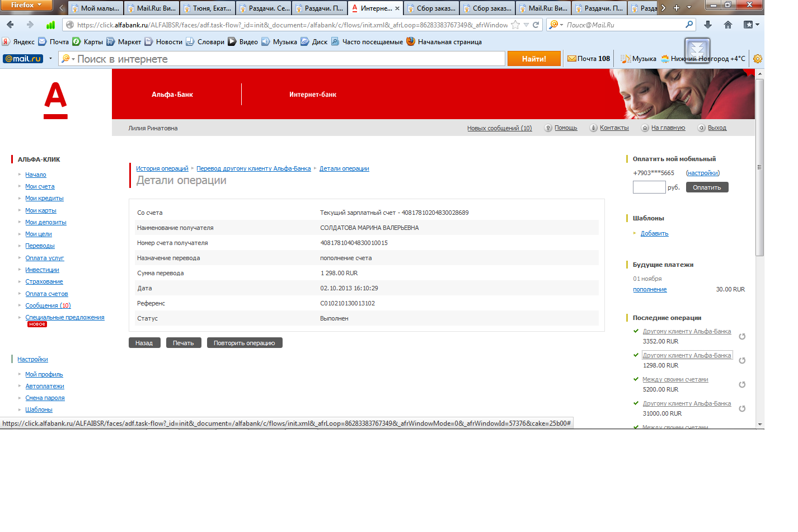Click the browser Forward arrow
Screen dimensions: 798x532
pos(30,25)
